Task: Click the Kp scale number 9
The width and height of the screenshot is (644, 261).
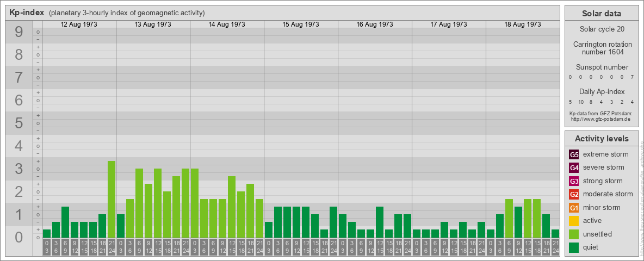Action: point(19,32)
